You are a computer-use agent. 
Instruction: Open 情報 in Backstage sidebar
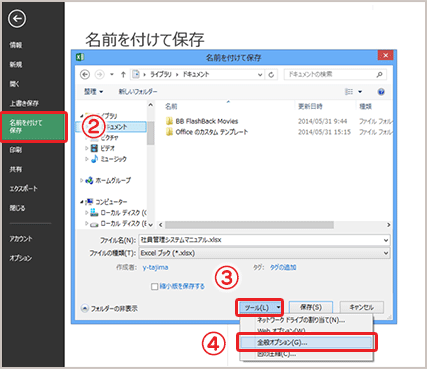tap(16, 45)
